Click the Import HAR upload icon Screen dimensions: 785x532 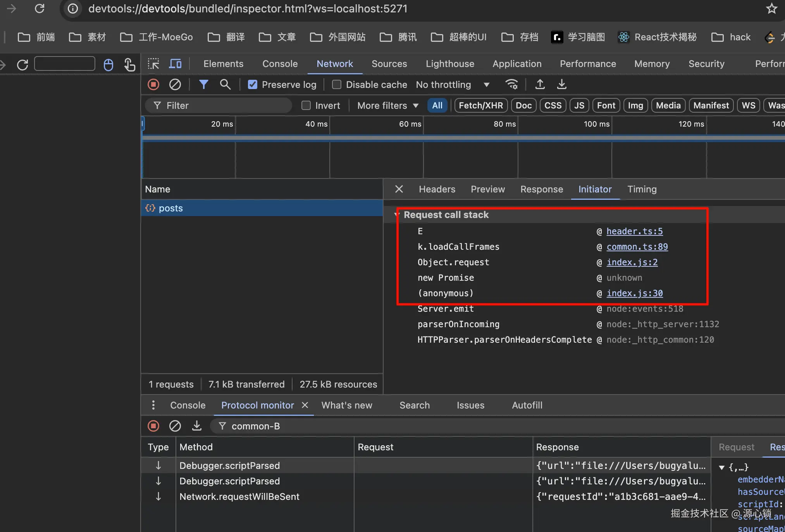click(540, 84)
